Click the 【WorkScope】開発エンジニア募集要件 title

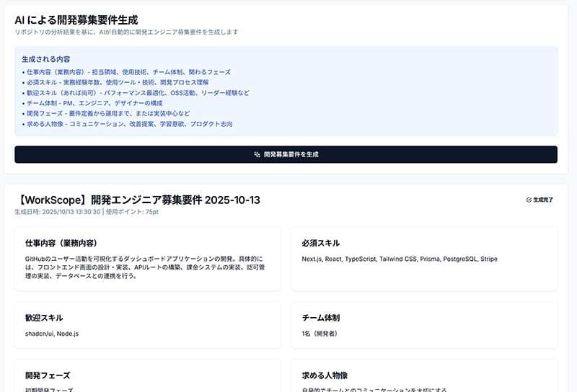pos(136,200)
